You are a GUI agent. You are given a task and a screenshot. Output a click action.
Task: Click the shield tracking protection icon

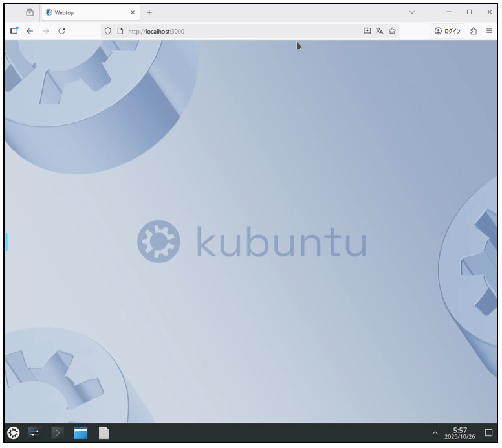[108, 31]
